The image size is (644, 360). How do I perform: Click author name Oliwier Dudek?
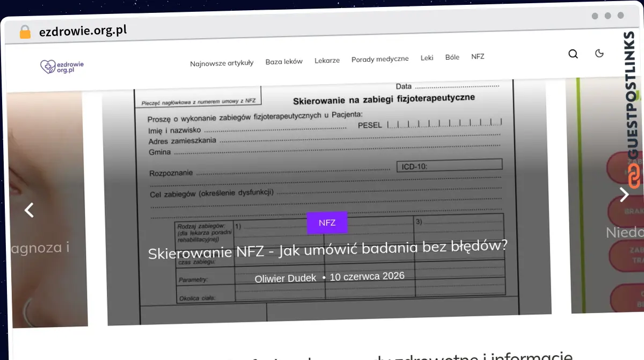click(x=286, y=278)
